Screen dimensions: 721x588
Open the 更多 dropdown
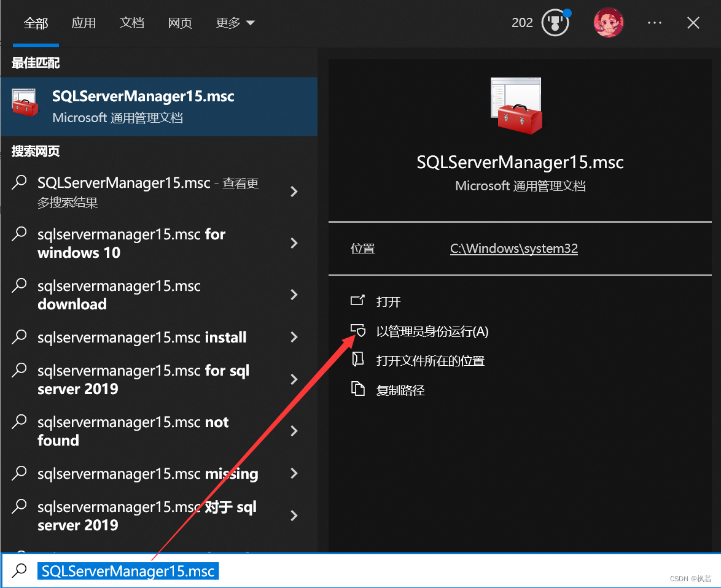[235, 23]
